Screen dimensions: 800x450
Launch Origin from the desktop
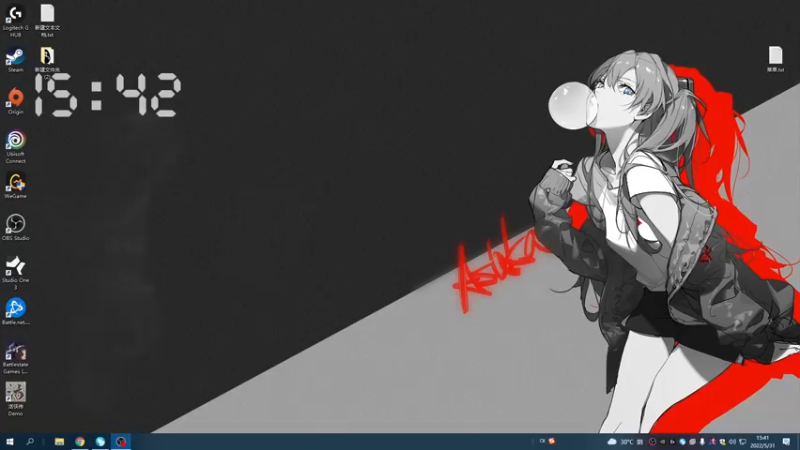[15, 101]
